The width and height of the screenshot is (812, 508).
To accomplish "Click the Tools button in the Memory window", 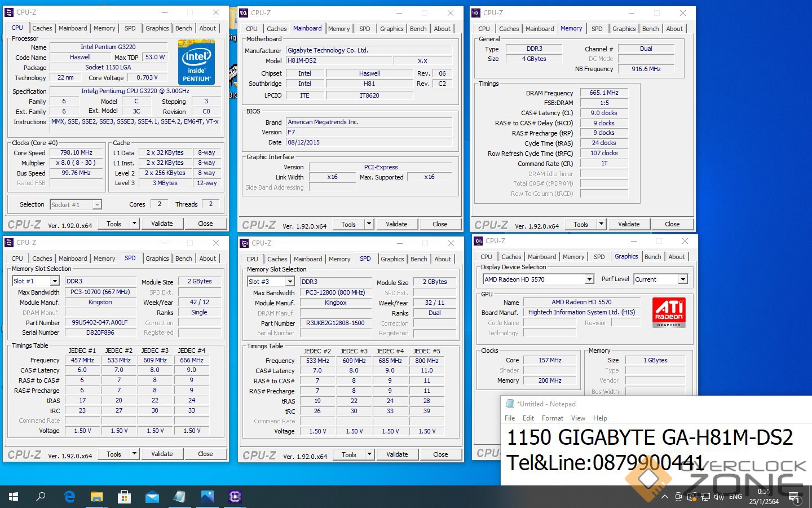I will coord(581,224).
